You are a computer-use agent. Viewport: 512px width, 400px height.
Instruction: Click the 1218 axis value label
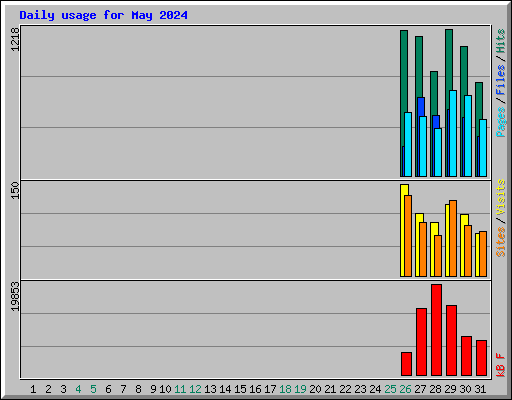[15, 40]
